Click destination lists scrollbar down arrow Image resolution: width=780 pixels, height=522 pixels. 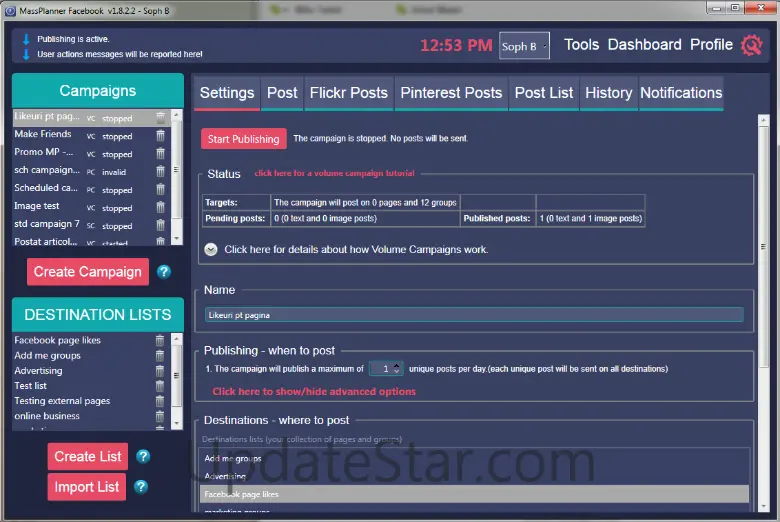176,423
